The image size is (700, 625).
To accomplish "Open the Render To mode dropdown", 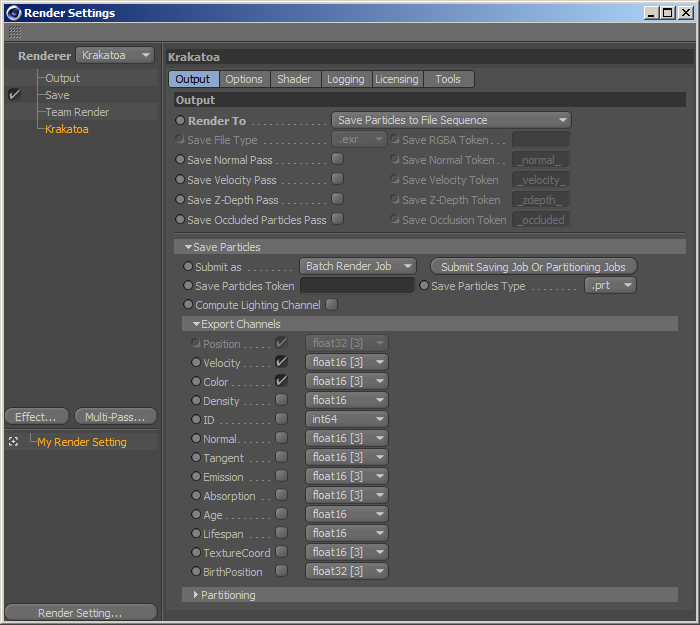I will tap(451, 120).
